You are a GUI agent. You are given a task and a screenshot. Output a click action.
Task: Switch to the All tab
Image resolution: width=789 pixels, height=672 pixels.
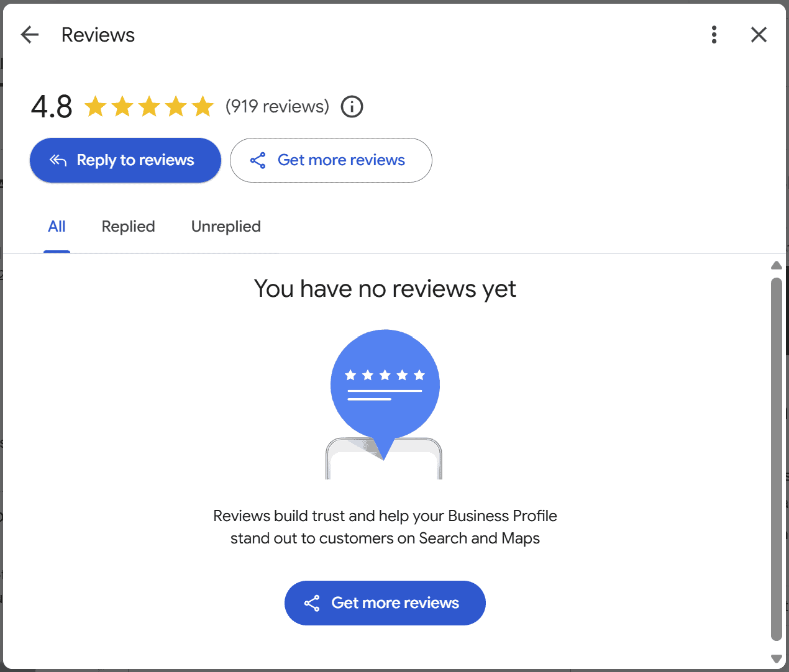pos(57,227)
